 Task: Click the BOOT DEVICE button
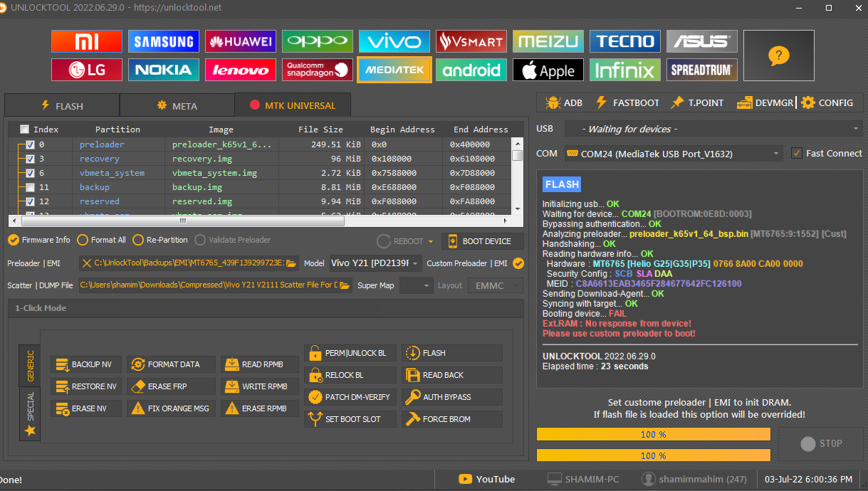coord(482,241)
